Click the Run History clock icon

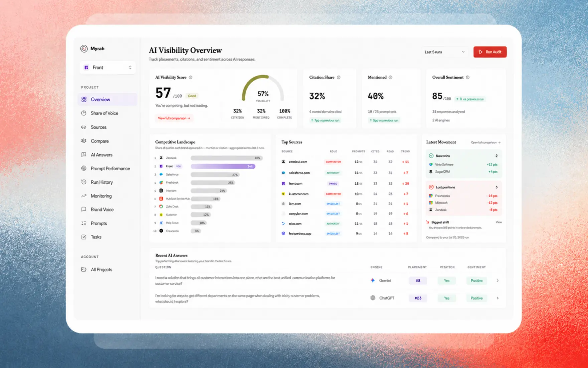84,182
